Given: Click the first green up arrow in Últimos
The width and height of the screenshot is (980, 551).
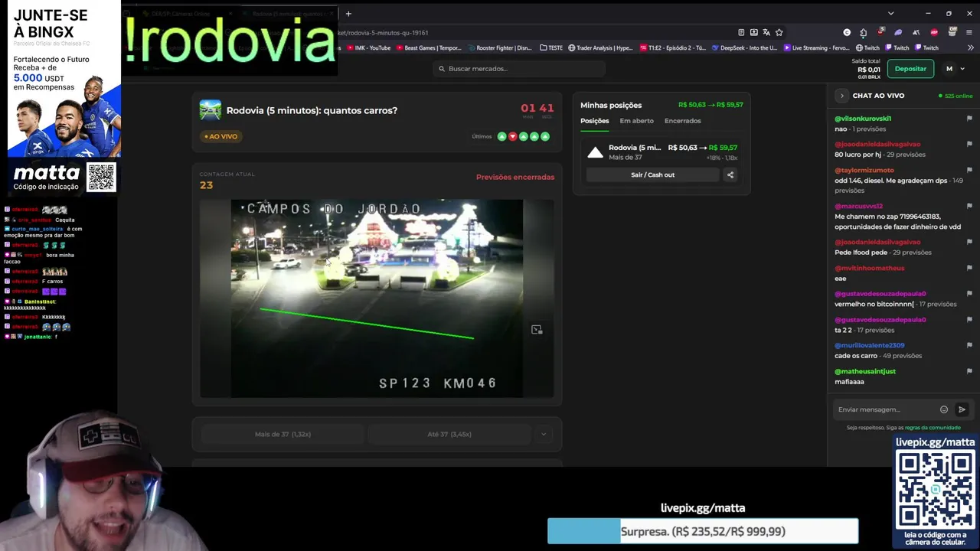Looking at the screenshot, I should tap(501, 136).
